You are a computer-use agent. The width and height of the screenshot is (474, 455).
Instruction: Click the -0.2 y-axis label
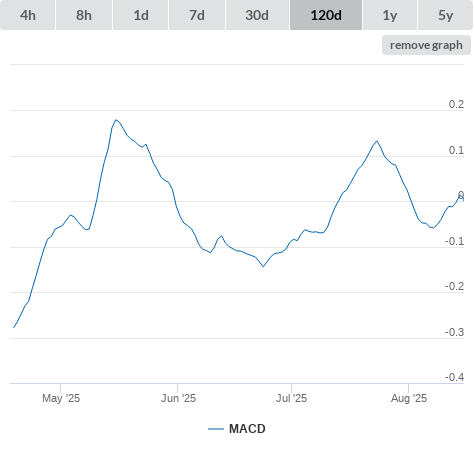coord(454,286)
